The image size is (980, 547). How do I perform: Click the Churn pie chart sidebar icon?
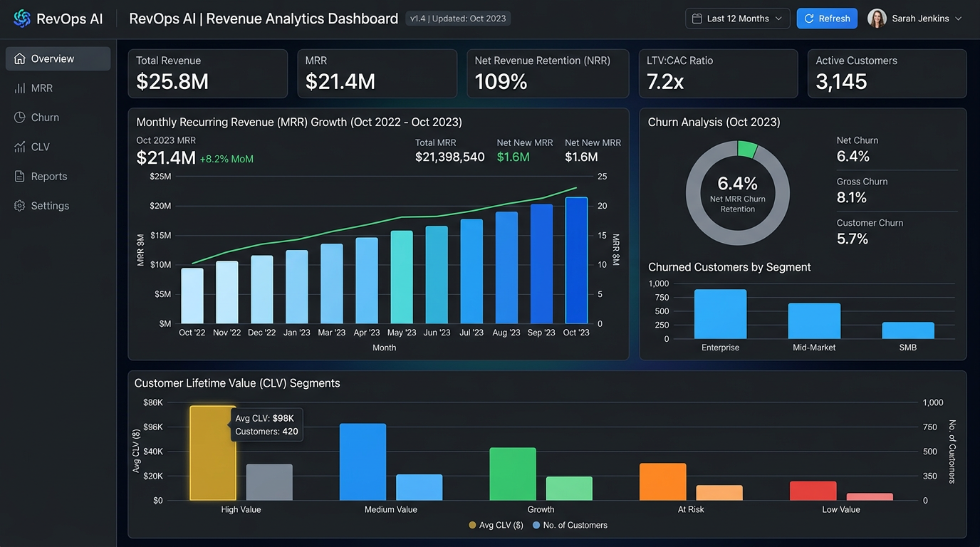[x=20, y=118]
